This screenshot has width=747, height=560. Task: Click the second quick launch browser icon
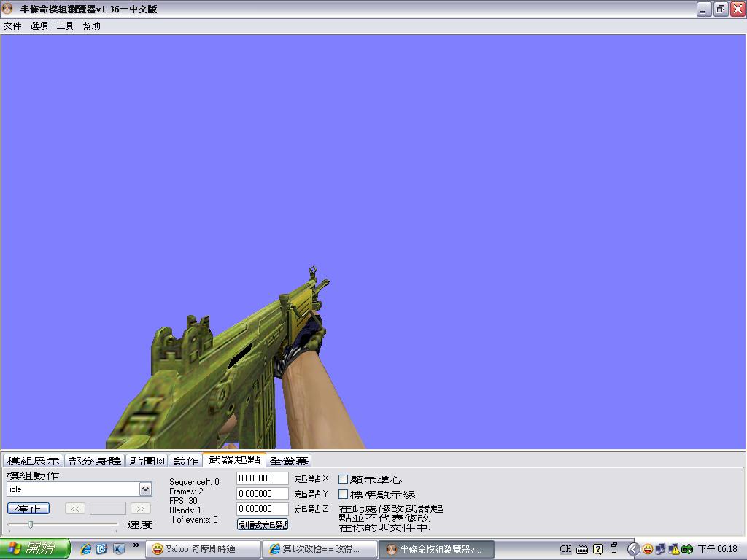[102, 549]
